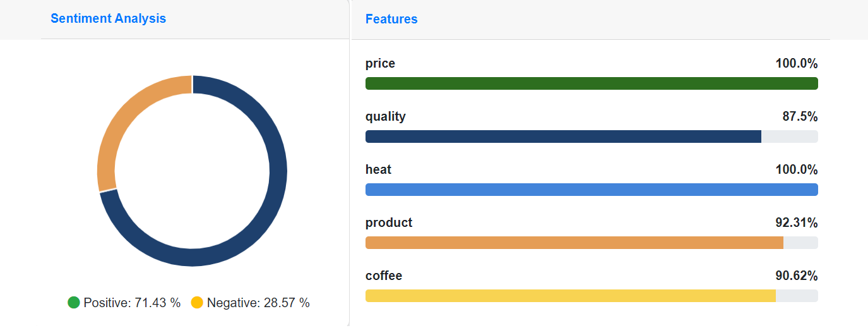Toggle the Negative 28.57 % legend entry
This screenshot has width=868, height=328.
pyautogui.click(x=250, y=303)
